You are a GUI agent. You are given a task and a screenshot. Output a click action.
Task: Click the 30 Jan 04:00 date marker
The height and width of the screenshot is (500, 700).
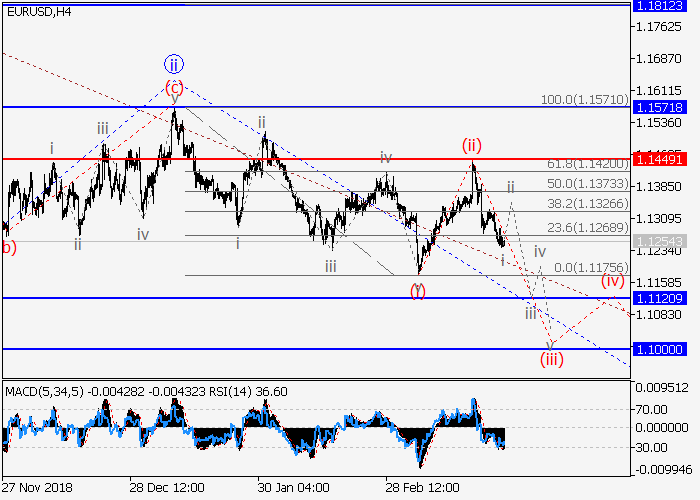(293, 487)
